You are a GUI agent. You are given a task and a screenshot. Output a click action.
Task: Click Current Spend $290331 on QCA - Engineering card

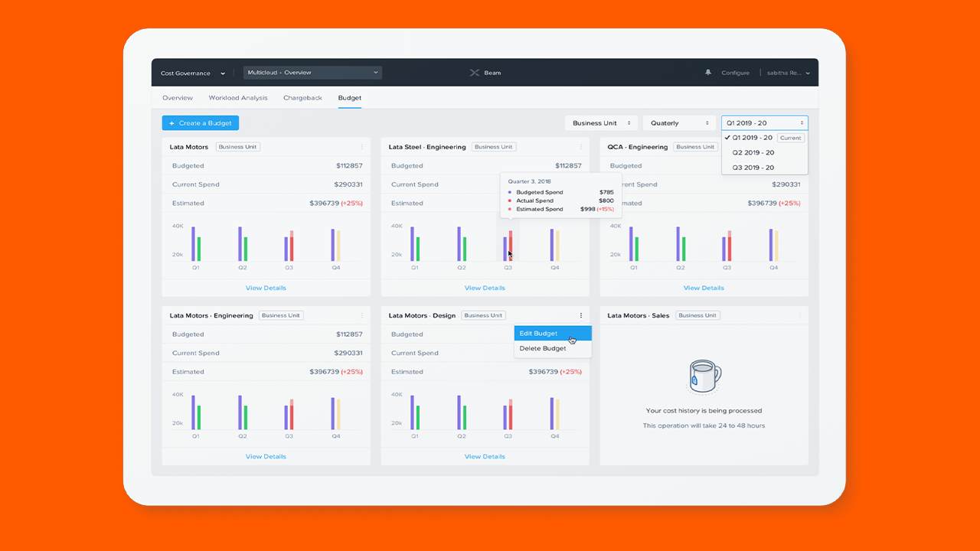click(x=786, y=184)
